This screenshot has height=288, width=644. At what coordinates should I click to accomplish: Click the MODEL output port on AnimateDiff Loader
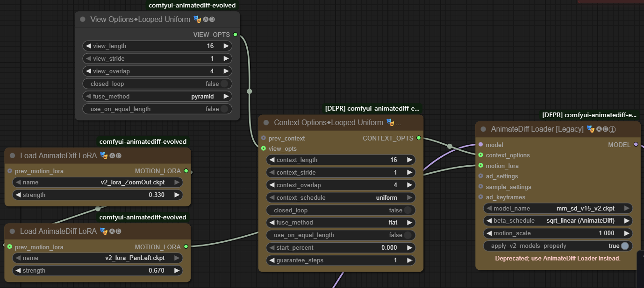[636, 145]
